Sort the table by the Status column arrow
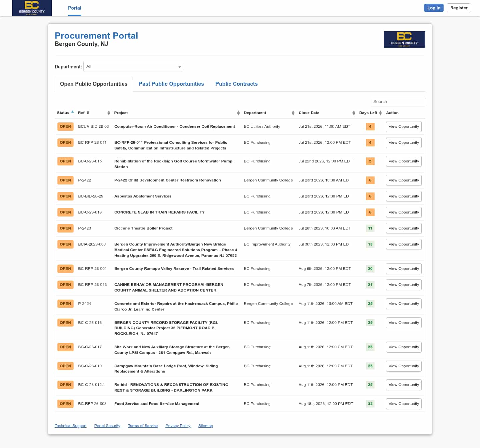Viewport: 480px width, 448px height. point(72,112)
